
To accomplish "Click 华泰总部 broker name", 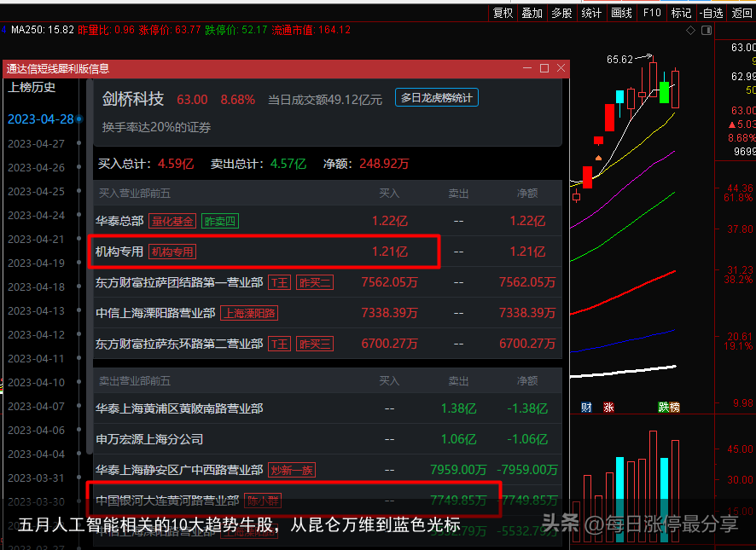I will pos(119,221).
